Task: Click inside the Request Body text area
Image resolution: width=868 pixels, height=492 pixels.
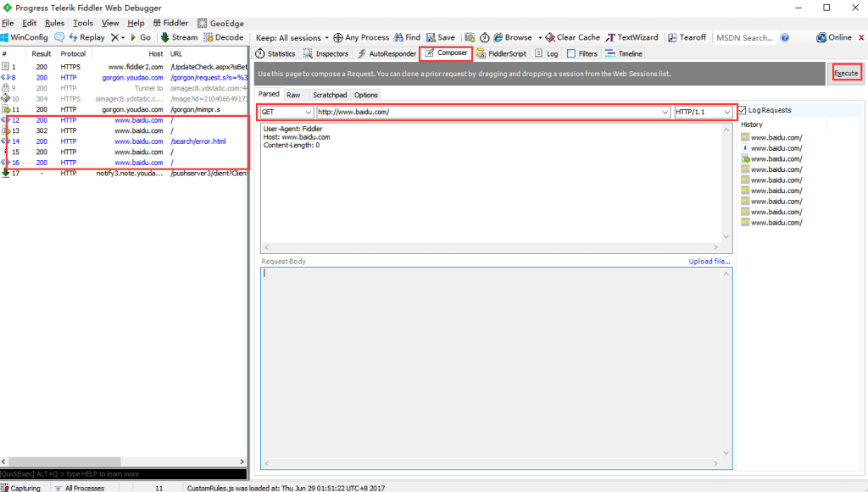Action: pyautogui.click(x=497, y=368)
